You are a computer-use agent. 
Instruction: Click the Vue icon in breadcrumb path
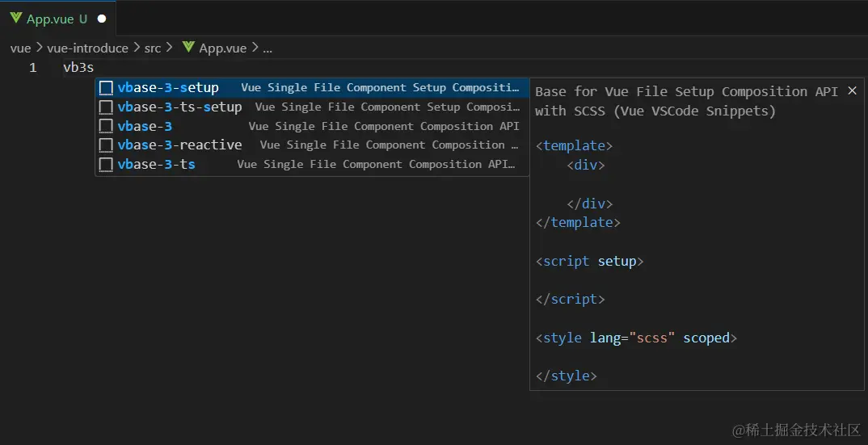point(189,47)
